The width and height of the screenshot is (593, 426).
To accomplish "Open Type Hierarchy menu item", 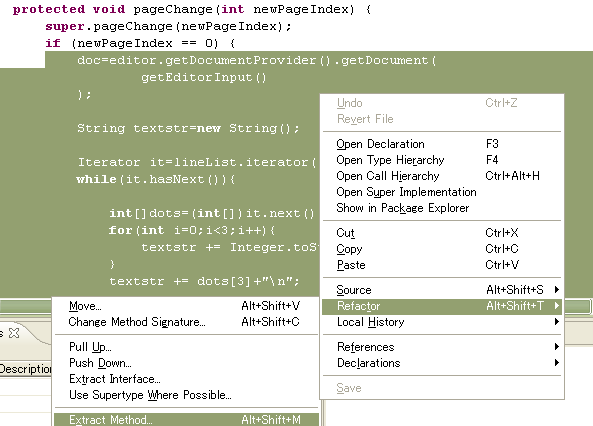I will 442,160.
